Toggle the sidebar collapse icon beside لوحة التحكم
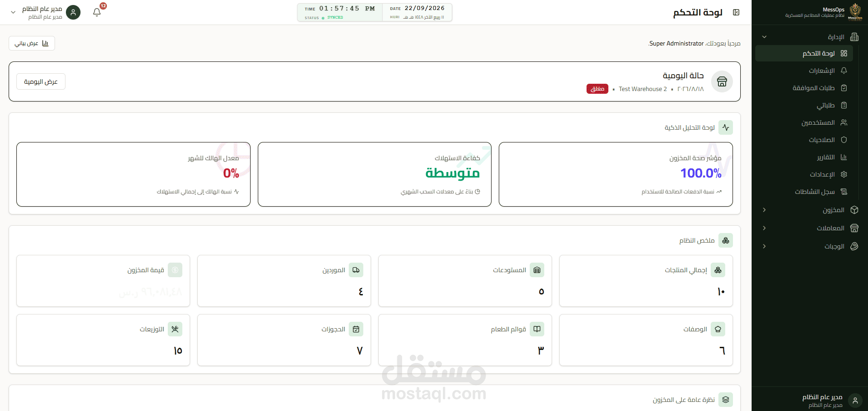This screenshot has height=411, width=868. pos(736,12)
